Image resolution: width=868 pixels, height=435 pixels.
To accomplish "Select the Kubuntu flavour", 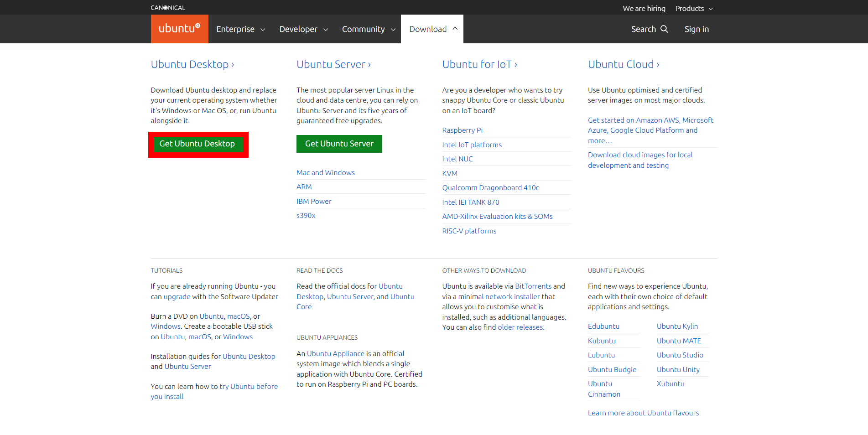I will tap(602, 341).
